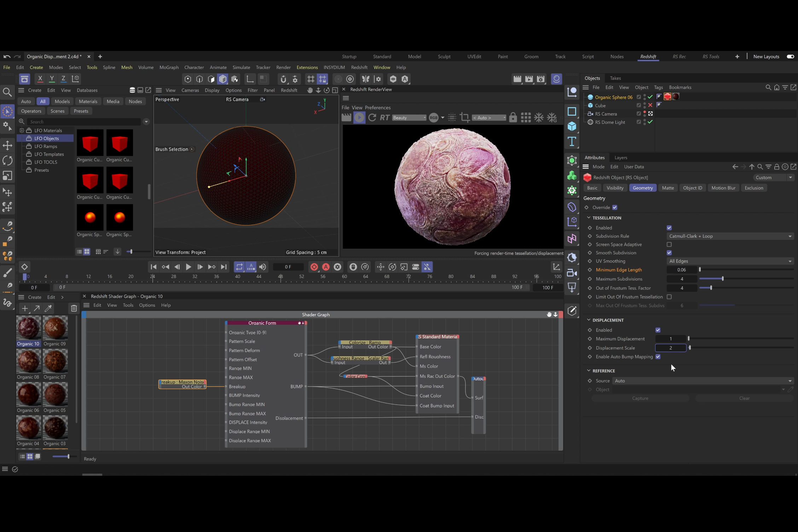The height and width of the screenshot is (532, 798).
Task: Open the MoGraph menu
Action: (169, 67)
